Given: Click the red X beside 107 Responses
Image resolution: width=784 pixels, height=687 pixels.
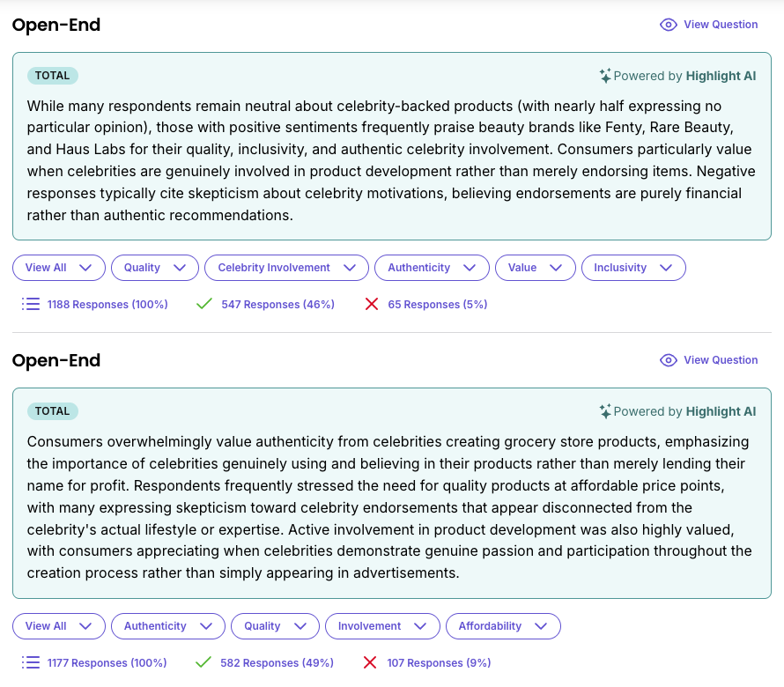Looking at the screenshot, I should click(x=371, y=663).
